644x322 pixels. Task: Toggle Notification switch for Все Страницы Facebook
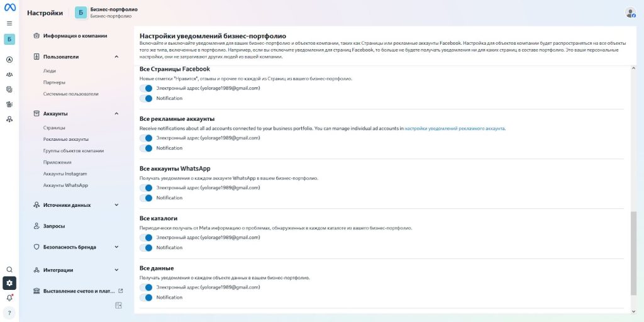(146, 99)
